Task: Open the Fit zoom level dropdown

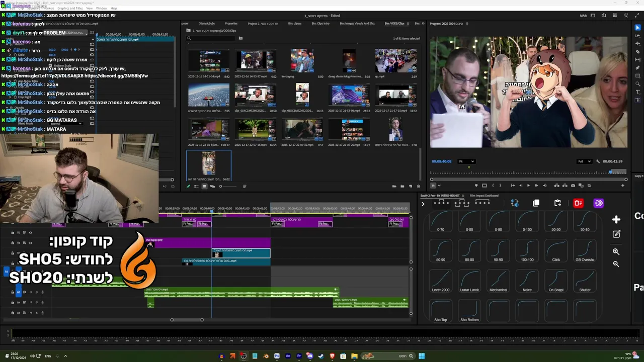Action: pyautogui.click(x=466, y=161)
